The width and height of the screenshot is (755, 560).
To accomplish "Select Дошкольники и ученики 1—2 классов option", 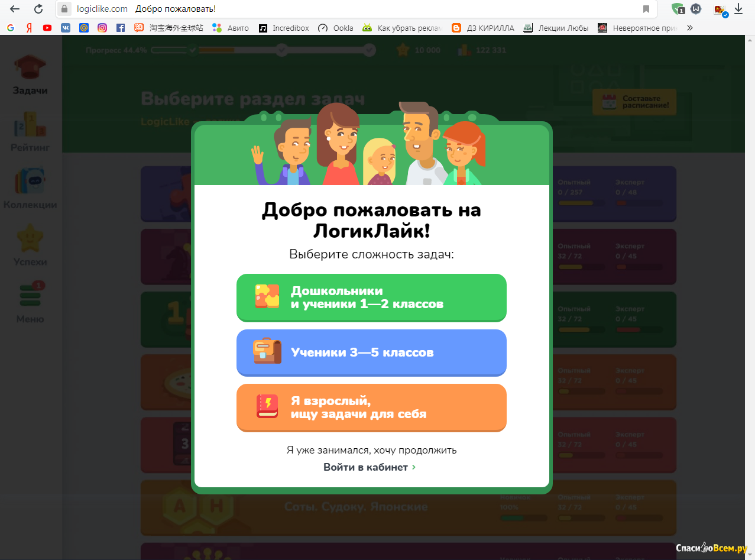I will point(371,297).
